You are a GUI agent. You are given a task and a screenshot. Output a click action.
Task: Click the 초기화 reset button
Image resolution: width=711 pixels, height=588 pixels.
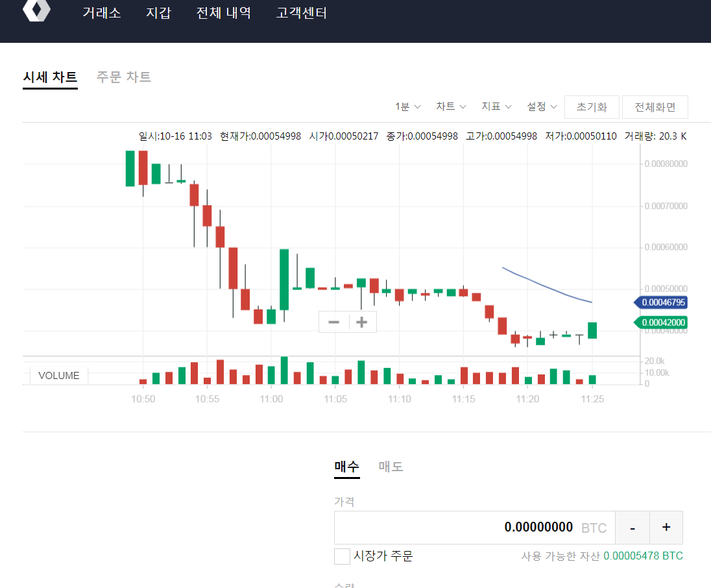(x=592, y=107)
